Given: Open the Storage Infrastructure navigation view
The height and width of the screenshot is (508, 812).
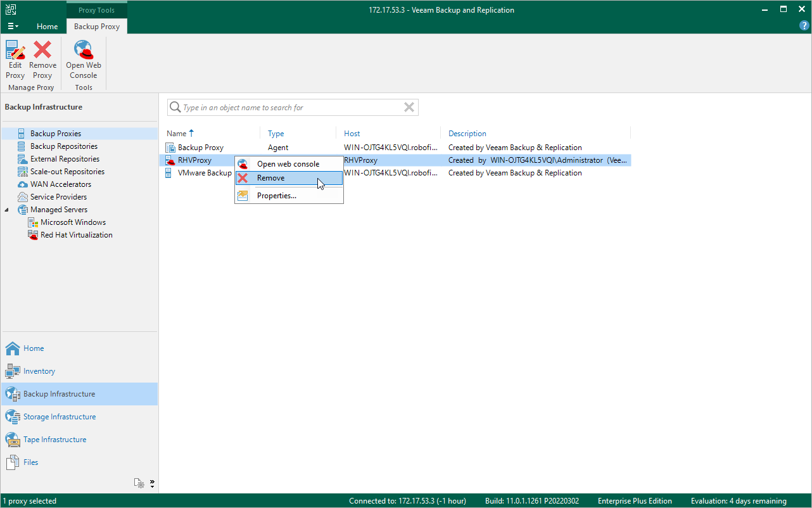Looking at the screenshot, I should pyautogui.click(x=79, y=417).
